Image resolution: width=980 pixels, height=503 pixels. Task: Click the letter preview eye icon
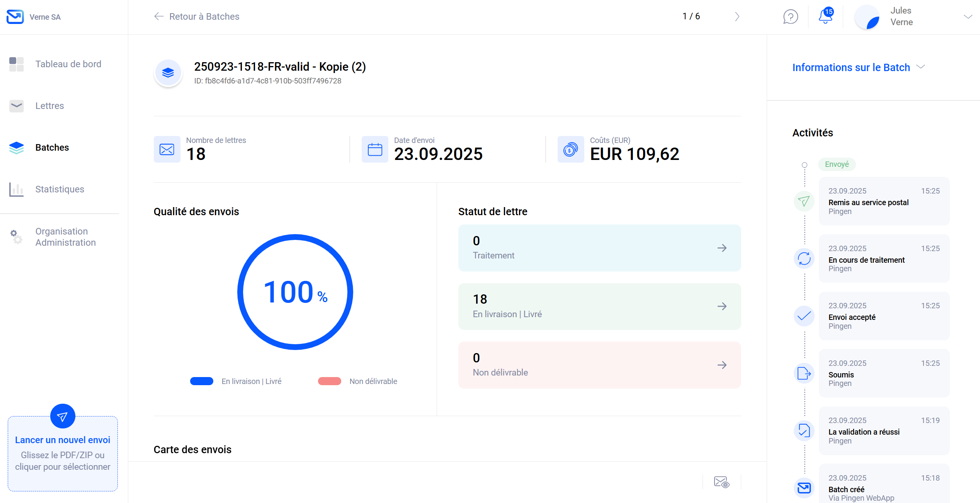point(721,482)
